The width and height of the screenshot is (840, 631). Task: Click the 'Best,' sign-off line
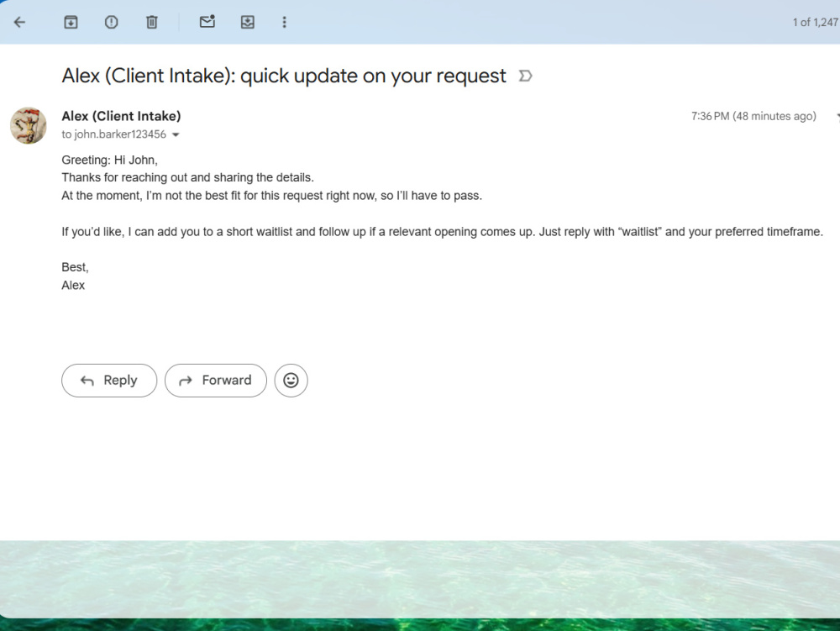click(75, 267)
